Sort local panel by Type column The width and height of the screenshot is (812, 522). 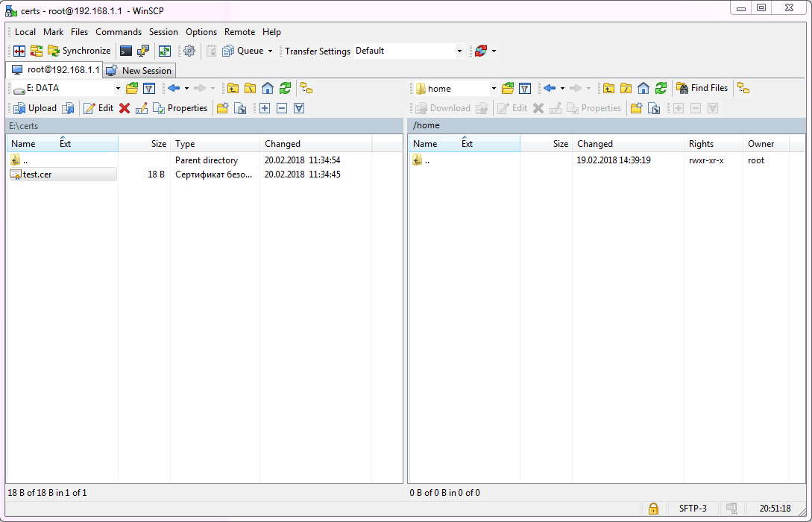215,143
